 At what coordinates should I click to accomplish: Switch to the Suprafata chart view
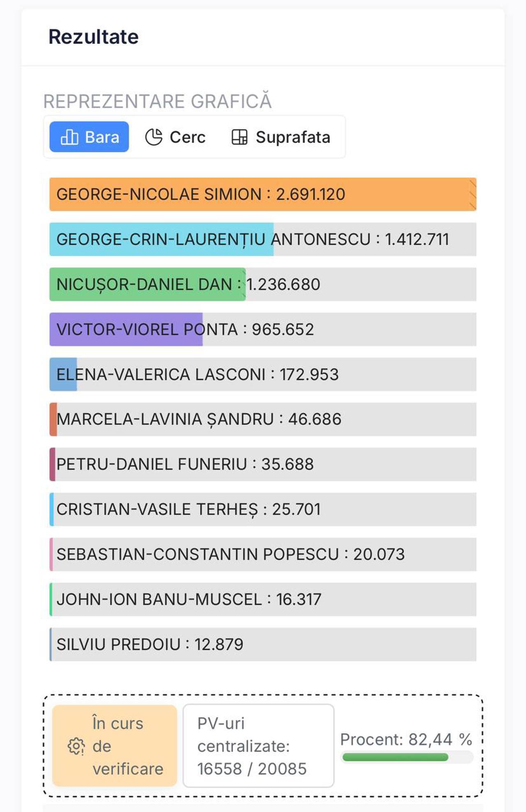coord(281,137)
